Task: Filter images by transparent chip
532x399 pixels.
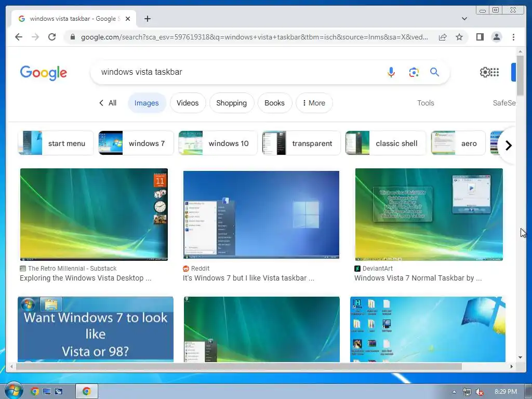Action: [x=301, y=143]
